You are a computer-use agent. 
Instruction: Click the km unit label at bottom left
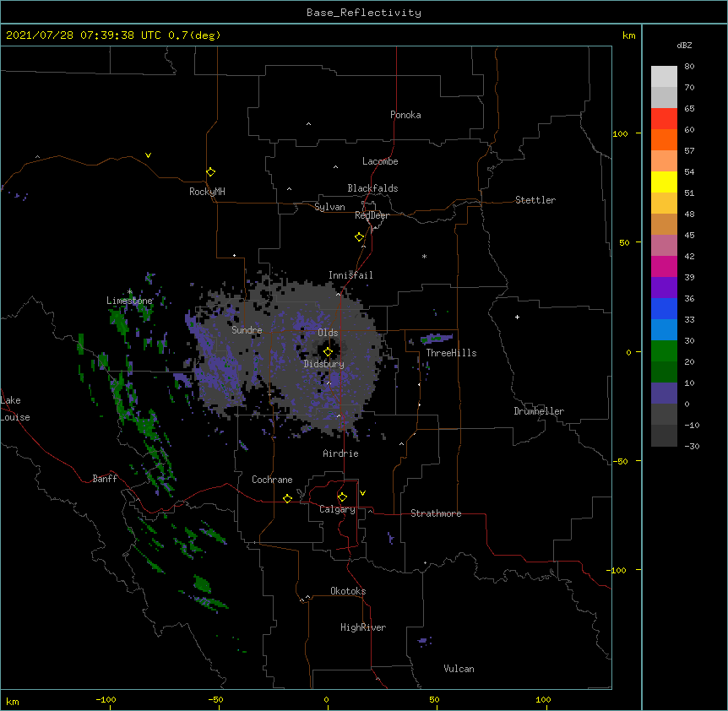point(13,702)
